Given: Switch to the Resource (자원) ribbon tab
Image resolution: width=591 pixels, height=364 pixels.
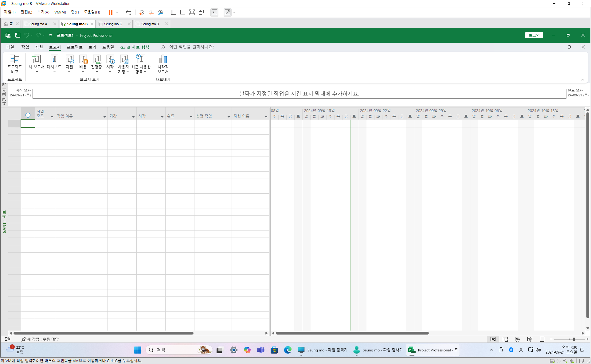Looking at the screenshot, I should click(x=39, y=47).
